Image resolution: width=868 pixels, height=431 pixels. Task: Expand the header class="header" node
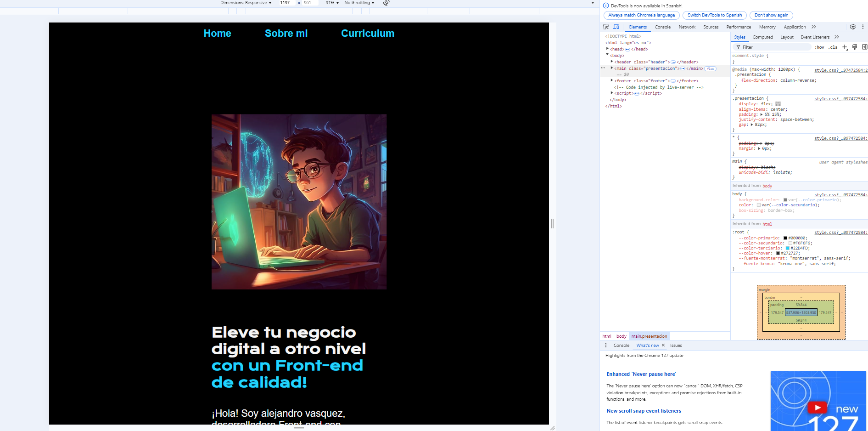point(612,62)
